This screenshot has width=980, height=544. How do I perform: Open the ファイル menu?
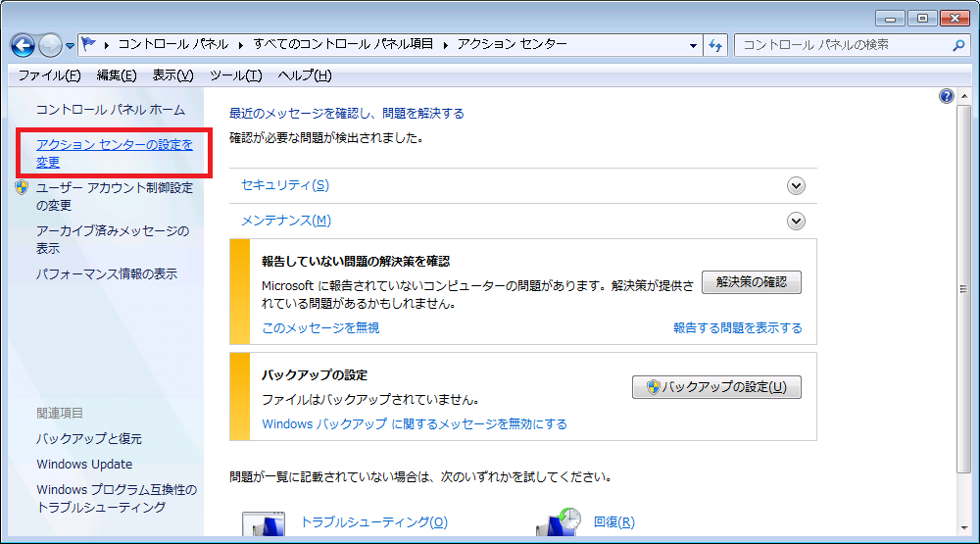point(49,75)
